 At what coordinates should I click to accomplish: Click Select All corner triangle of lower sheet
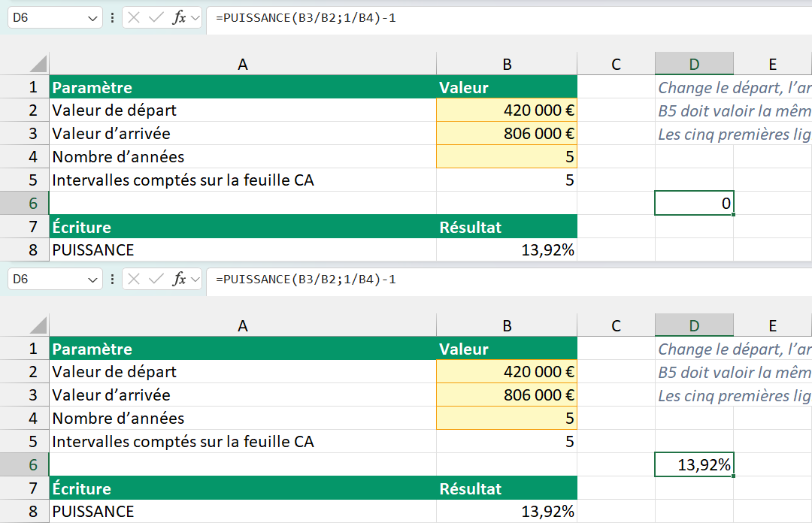[38, 325]
